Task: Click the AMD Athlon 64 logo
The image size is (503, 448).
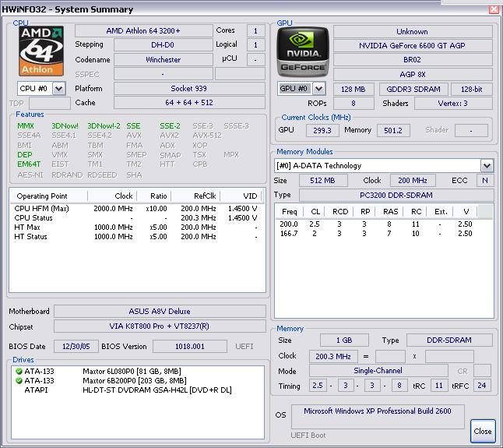Action: (40, 51)
